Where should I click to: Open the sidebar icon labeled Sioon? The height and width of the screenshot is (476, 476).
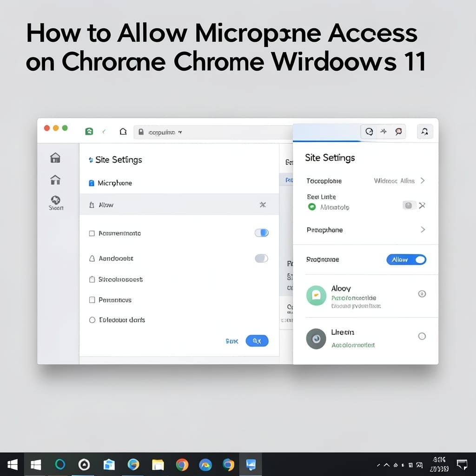tap(56, 203)
